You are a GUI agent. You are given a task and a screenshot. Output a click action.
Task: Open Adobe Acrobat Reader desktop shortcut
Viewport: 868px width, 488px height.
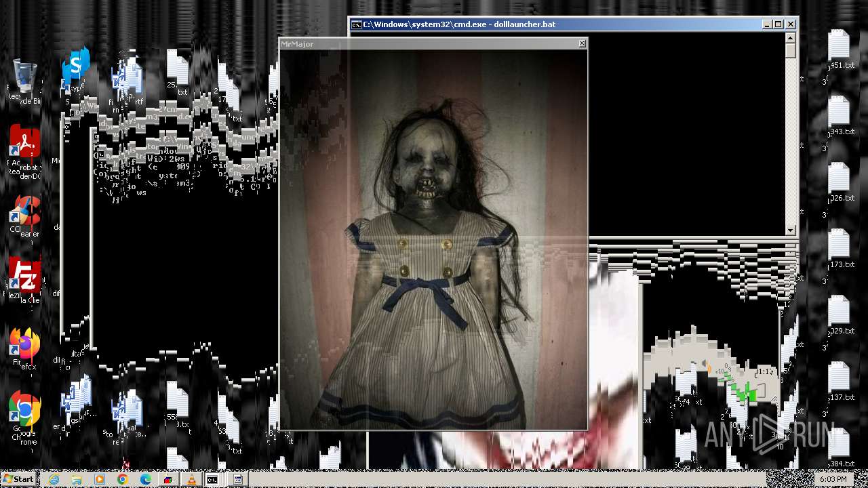pyautogui.click(x=25, y=150)
